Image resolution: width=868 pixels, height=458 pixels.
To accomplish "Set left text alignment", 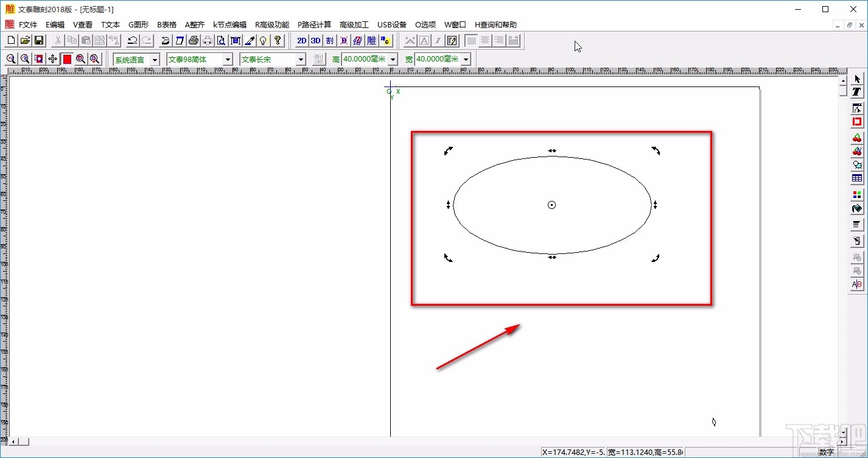I will [471, 41].
